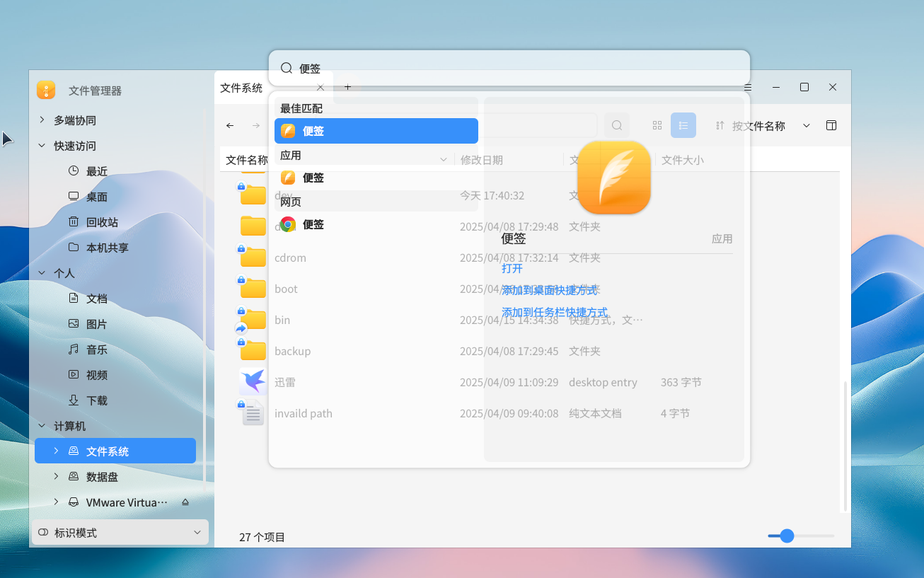This screenshot has width=924, height=578.
Task: Toggle 标识模式 at bottom left
Action: [x=120, y=532]
